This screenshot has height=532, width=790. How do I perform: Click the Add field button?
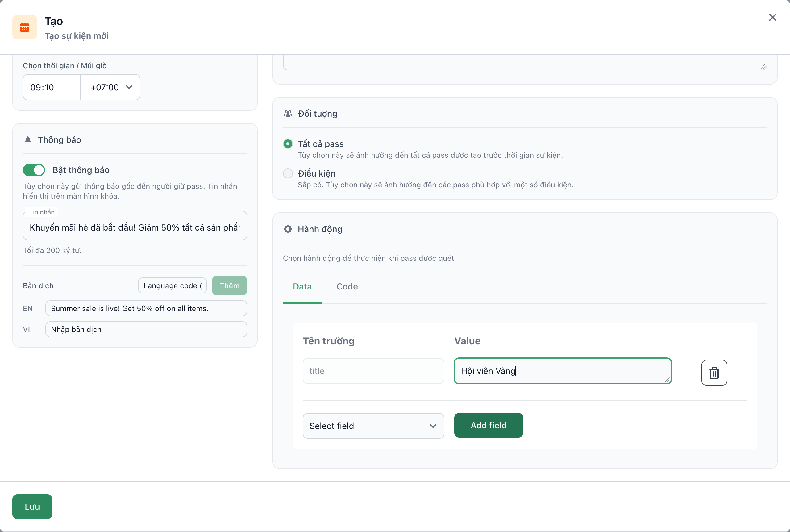pos(489,425)
